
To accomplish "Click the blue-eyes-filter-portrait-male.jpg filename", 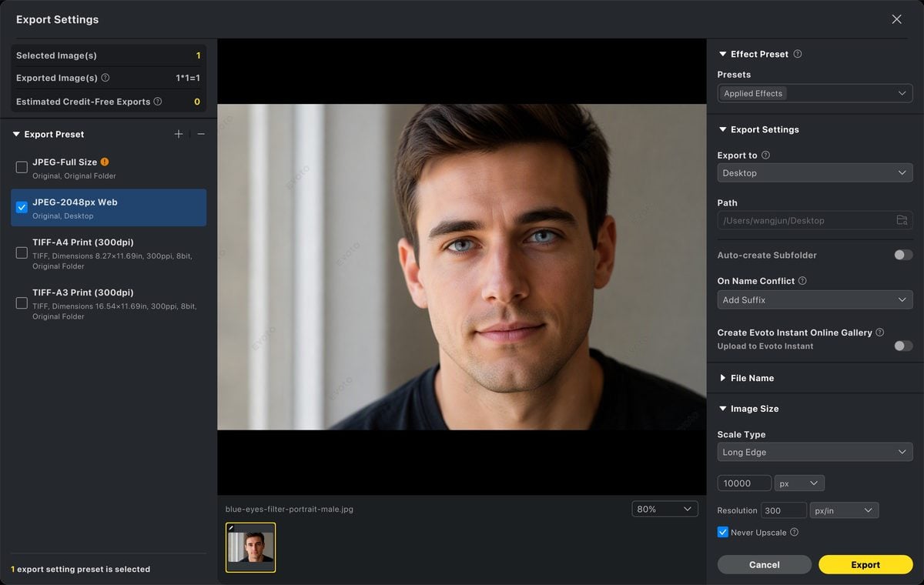I will (290, 509).
